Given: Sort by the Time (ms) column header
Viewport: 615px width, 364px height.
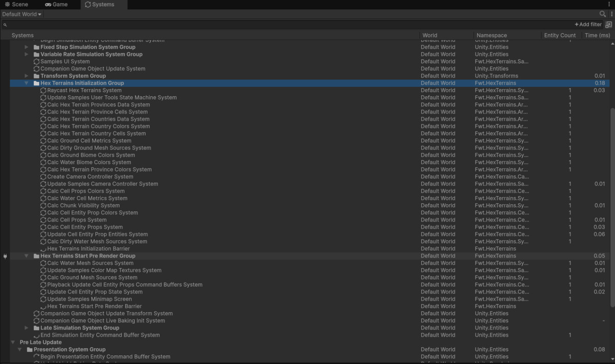Looking at the screenshot, I should (x=597, y=35).
